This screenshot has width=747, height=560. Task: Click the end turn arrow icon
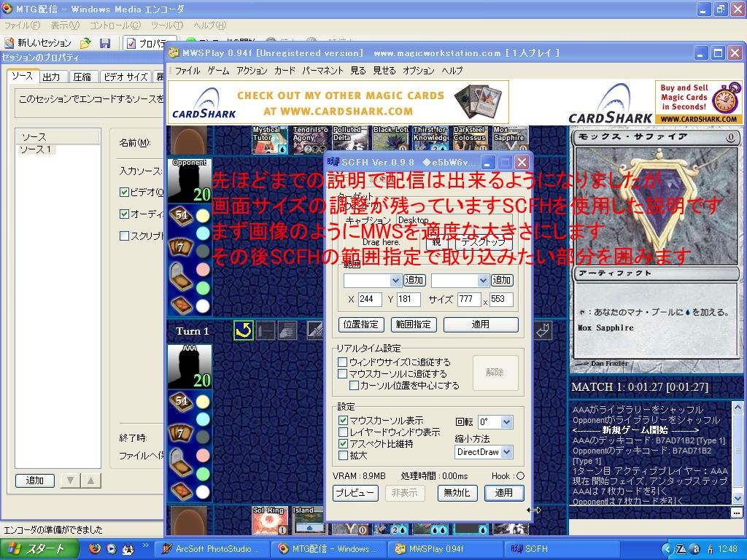click(x=543, y=330)
